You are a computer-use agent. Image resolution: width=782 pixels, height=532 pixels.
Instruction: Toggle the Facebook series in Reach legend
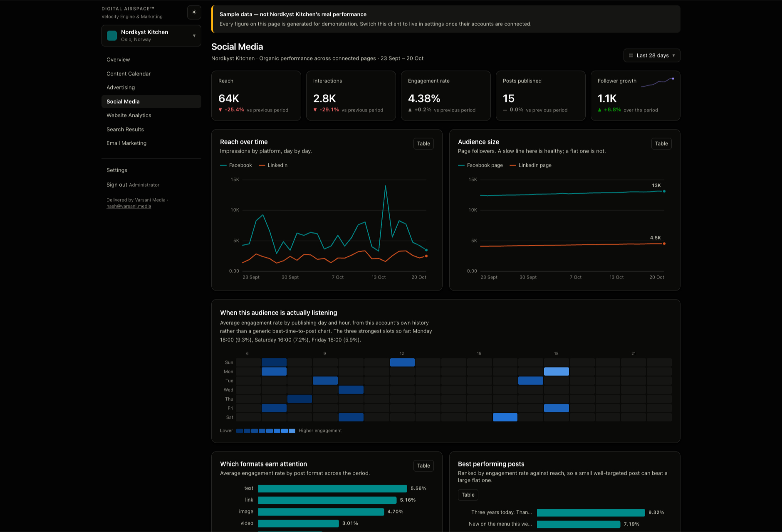(236, 165)
